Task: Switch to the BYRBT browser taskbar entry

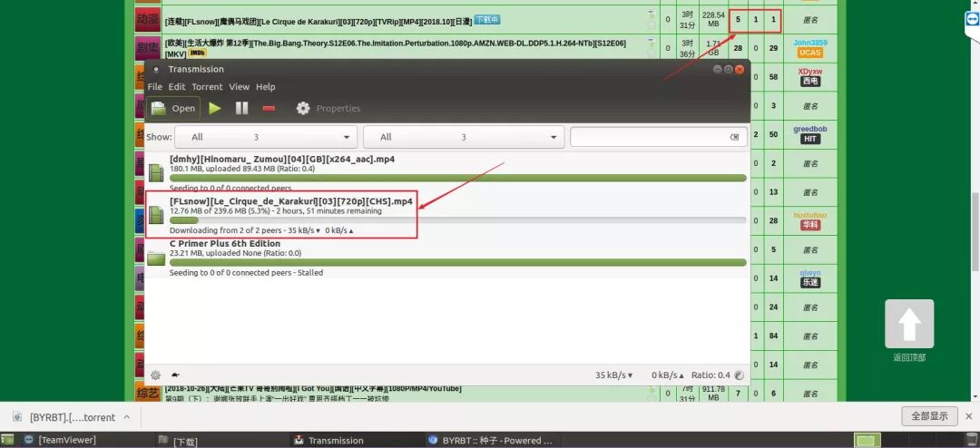Action: click(491, 440)
